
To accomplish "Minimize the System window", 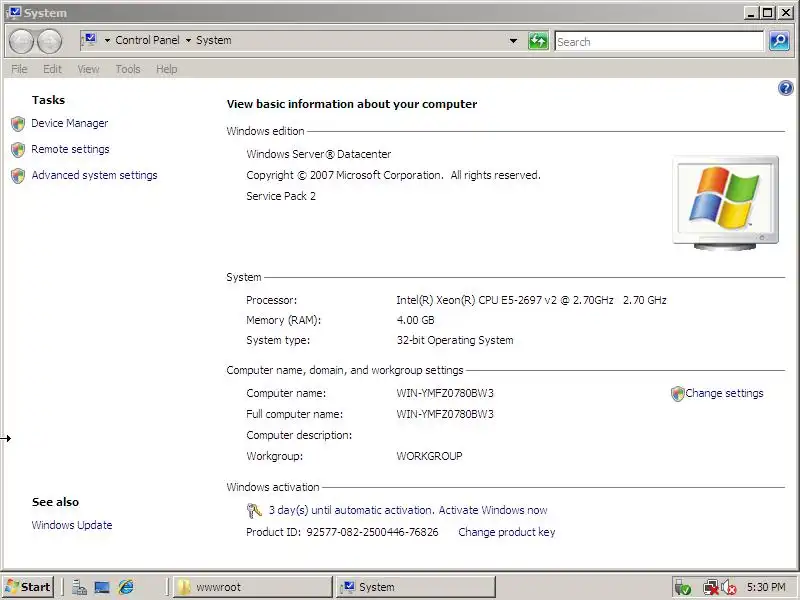I will (751, 13).
